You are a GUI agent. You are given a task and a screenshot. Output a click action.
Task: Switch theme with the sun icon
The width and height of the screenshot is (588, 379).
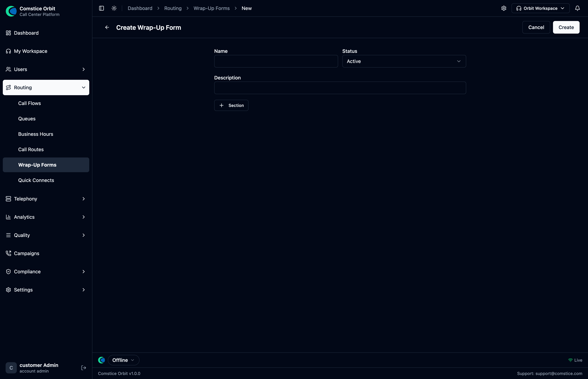coord(114,8)
